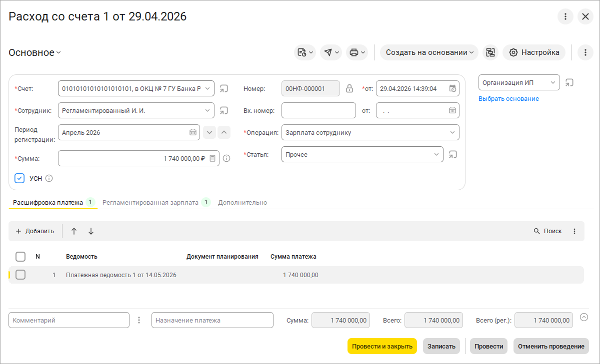
Task: Open calendar in Период регистрации field
Action: pyautogui.click(x=193, y=132)
